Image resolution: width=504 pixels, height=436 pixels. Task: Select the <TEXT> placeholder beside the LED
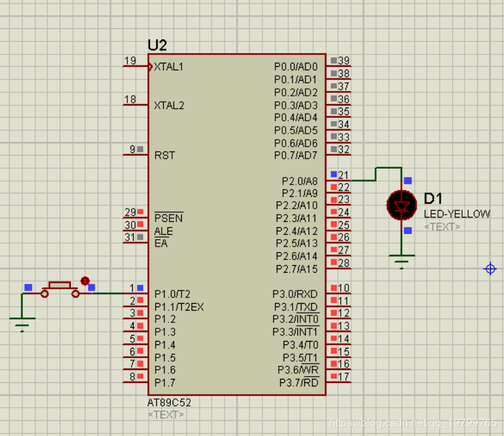coord(442,227)
